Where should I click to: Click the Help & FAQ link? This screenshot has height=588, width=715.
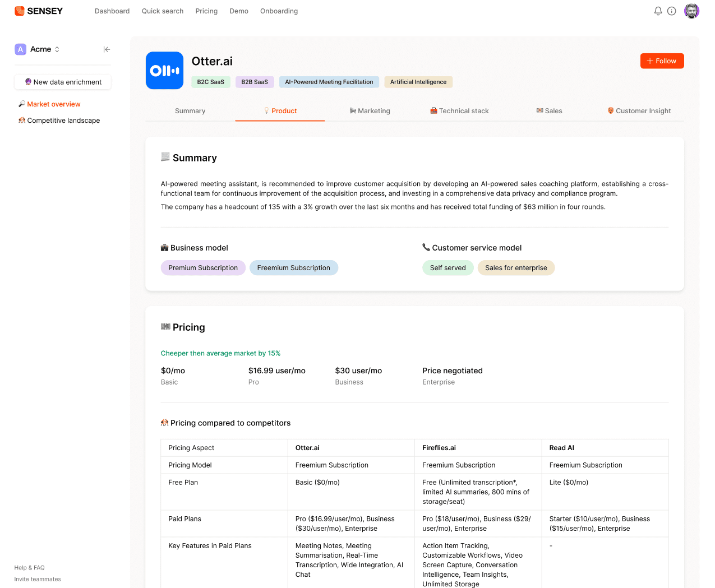point(29,568)
